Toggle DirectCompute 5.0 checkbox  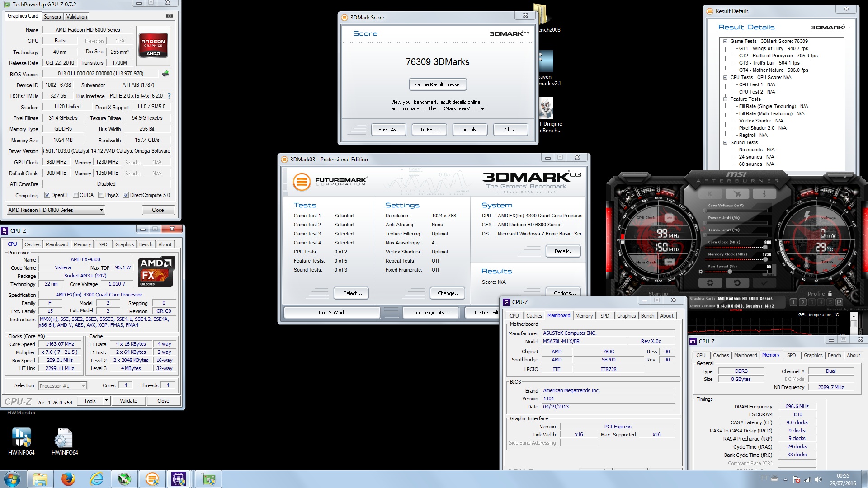pos(126,195)
